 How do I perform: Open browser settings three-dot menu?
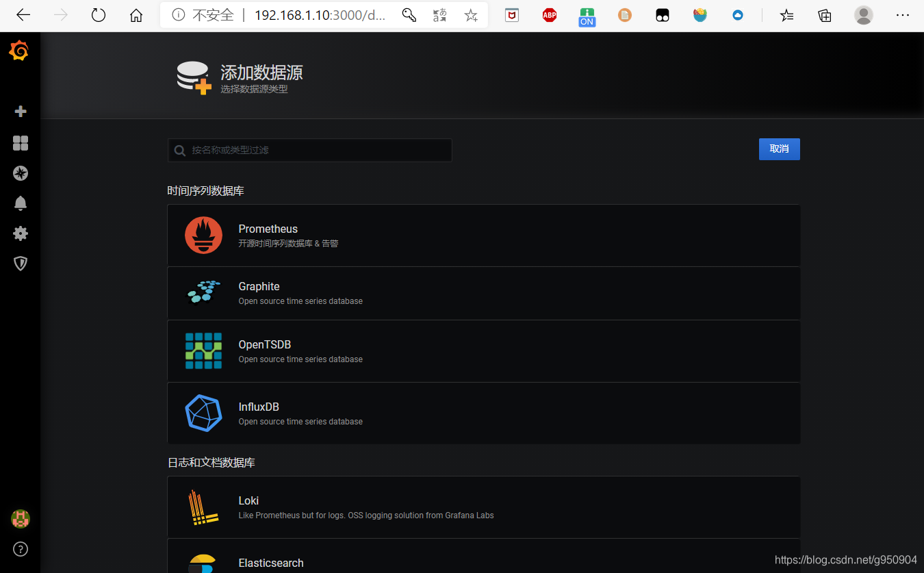click(902, 15)
